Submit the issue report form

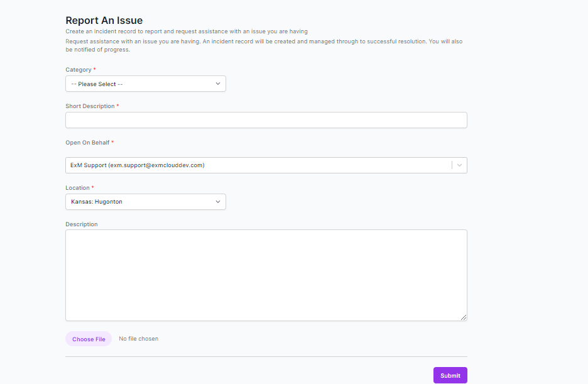(450, 375)
